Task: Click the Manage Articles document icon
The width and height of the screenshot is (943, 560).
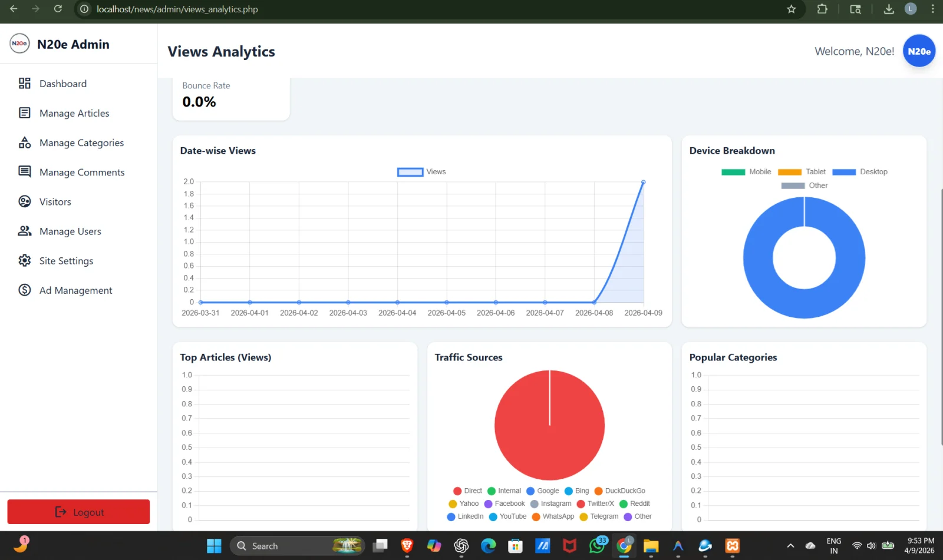Action: (x=24, y=113)
